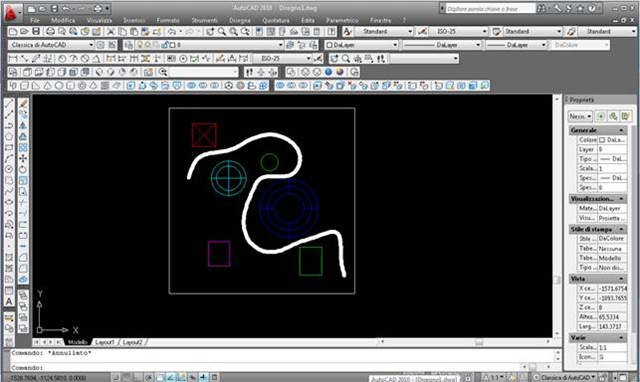This screenshot has width=640, height=382.
Task: Select the Rectangle draw tool
Action: 9,147
